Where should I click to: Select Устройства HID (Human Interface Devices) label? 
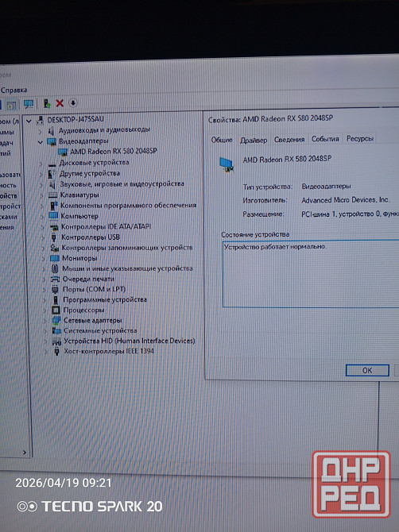pos(130,341)
